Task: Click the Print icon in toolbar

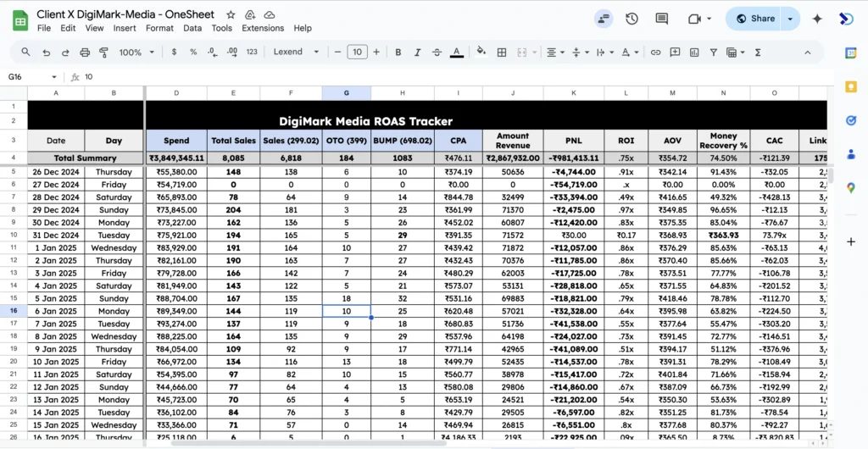Action: (85, 53)
